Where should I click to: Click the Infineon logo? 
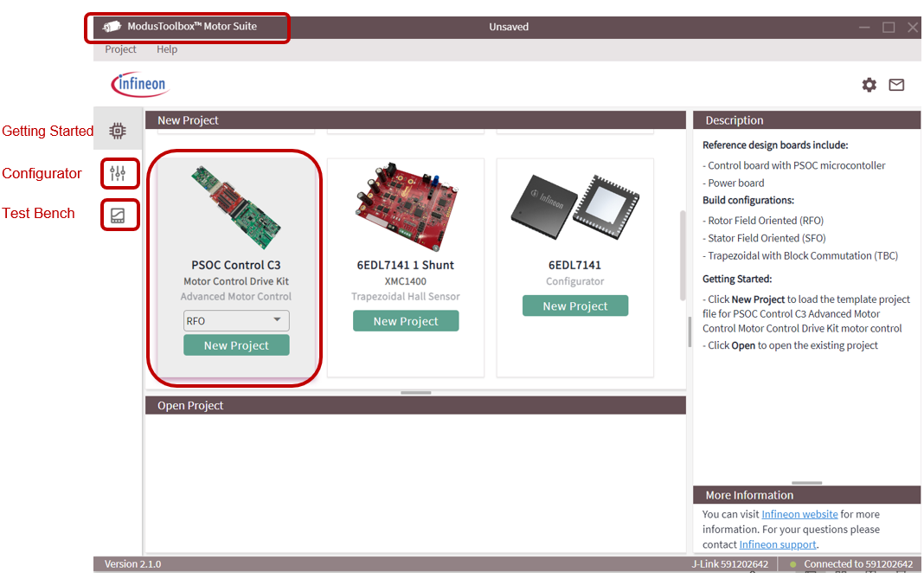[139, 84]
